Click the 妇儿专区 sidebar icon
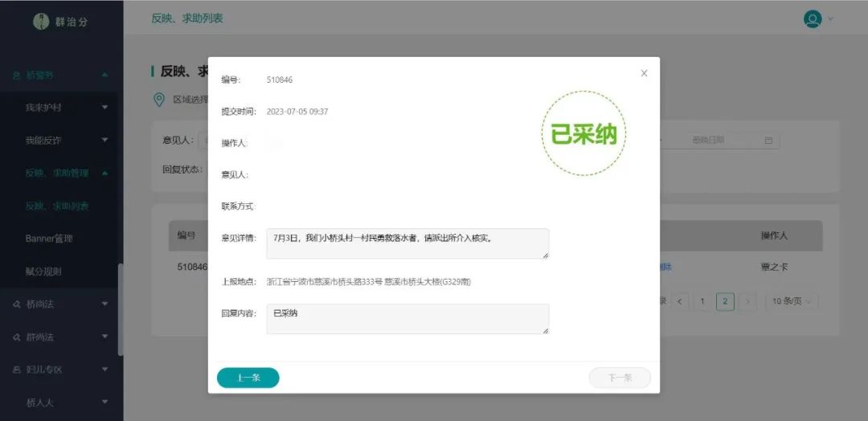Viewport: 868px width, 421px height. coord(17,370)
